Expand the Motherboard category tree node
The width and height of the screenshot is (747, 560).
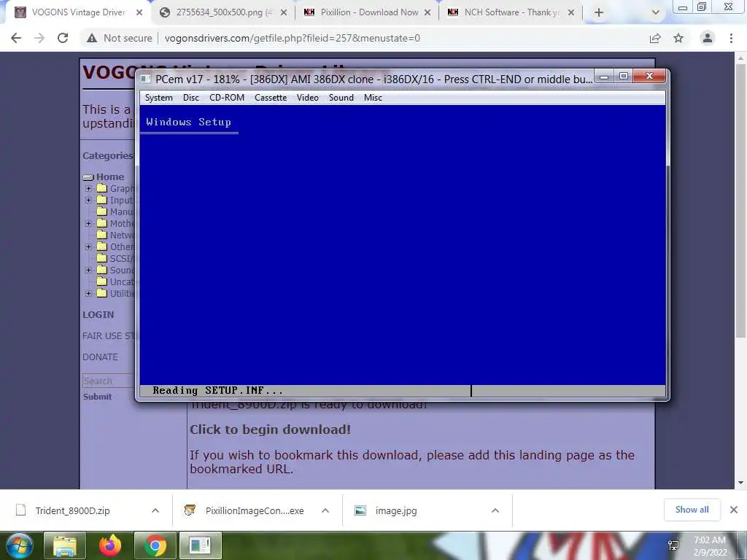[88, 223]
